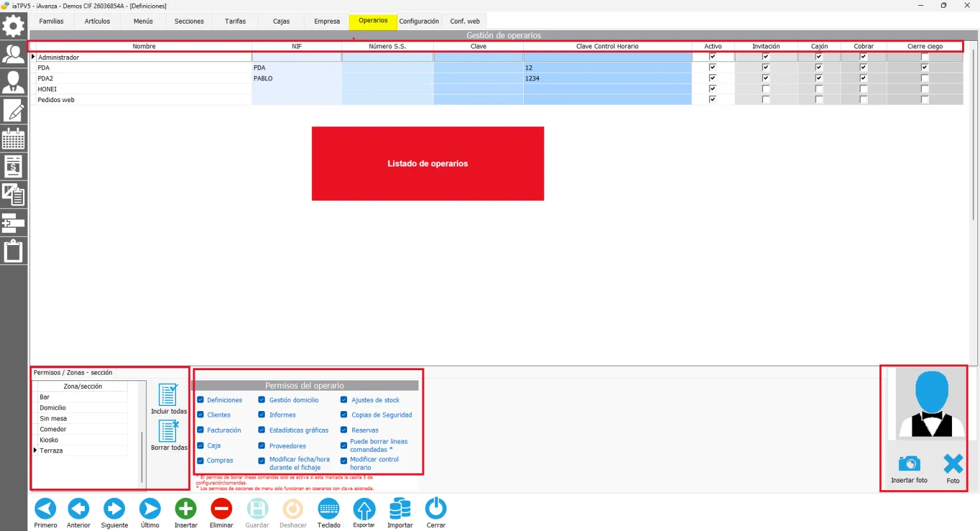Screen dimensions: 980x531
Task: Select the Comedor zone in the list
Action: tap(82, 430)
